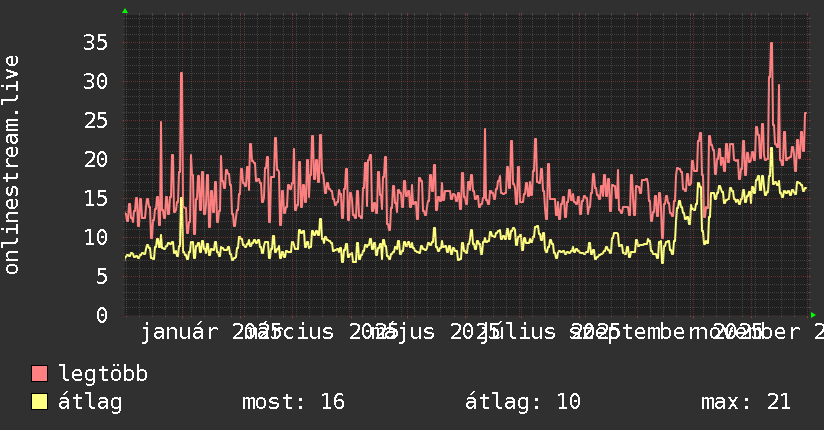Click the green arrow at the x-axis end

(x=813, y=315)
